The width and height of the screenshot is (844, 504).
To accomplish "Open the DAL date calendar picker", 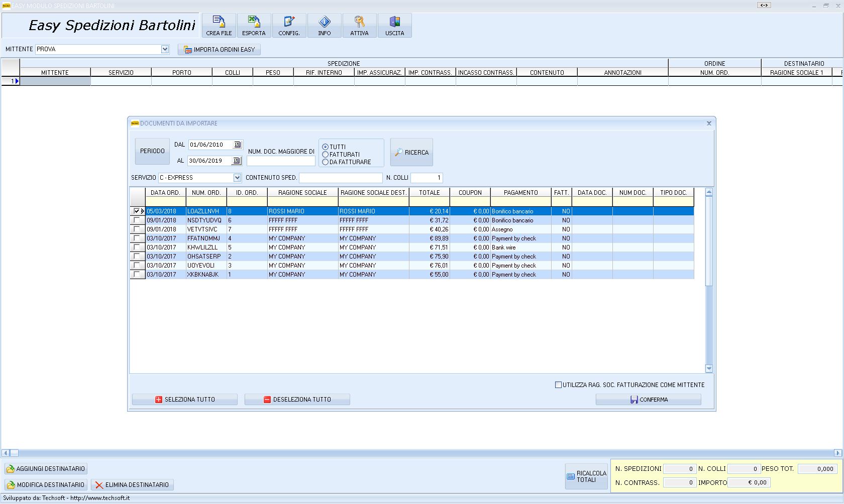I will (x=238, y=145).
